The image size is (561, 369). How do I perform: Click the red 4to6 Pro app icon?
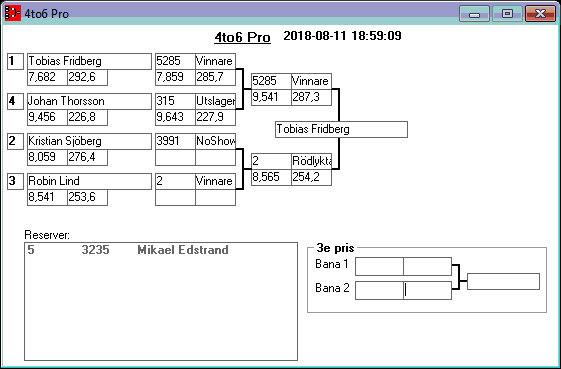(13, 13)
